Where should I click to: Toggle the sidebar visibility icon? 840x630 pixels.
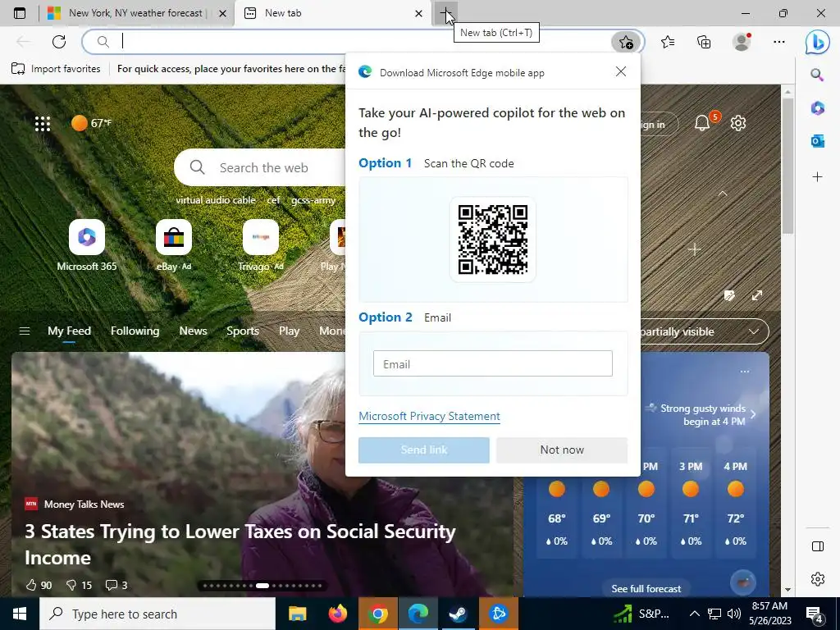tap(818, 546)
